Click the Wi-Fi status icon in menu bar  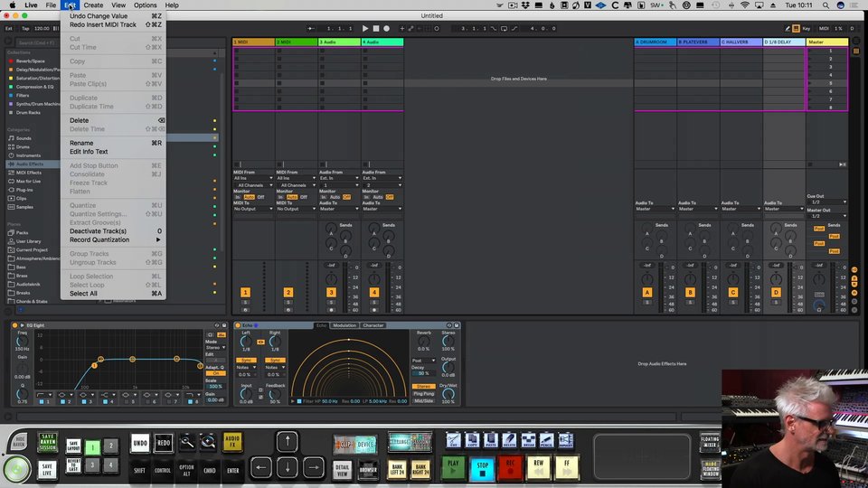point(745,5)
